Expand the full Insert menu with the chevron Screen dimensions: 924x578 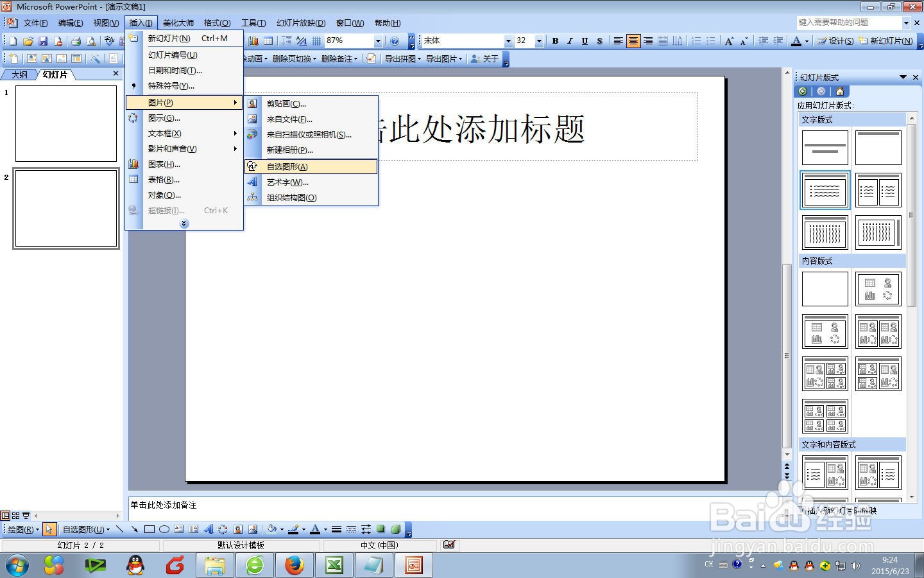184,223
